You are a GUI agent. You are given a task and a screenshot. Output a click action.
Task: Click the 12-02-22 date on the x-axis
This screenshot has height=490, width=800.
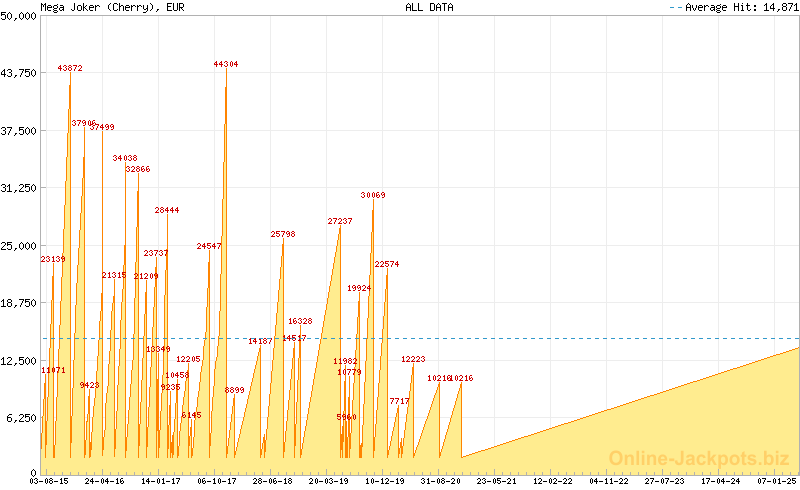click(553, 481)
